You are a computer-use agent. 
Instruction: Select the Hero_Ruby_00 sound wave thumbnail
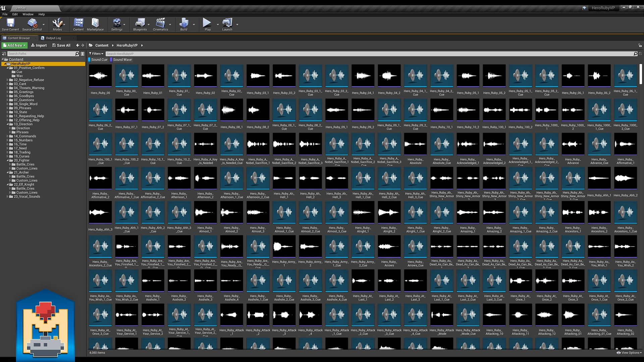(100, 76)
